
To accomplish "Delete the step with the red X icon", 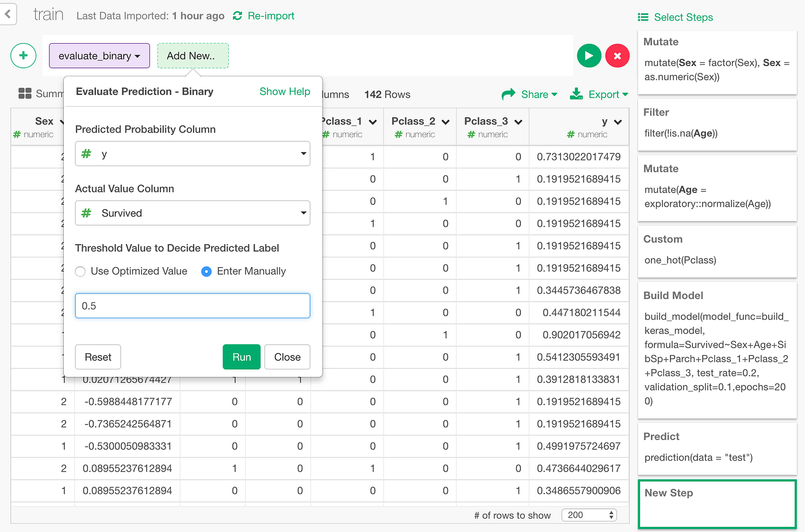I will [618, 56].
